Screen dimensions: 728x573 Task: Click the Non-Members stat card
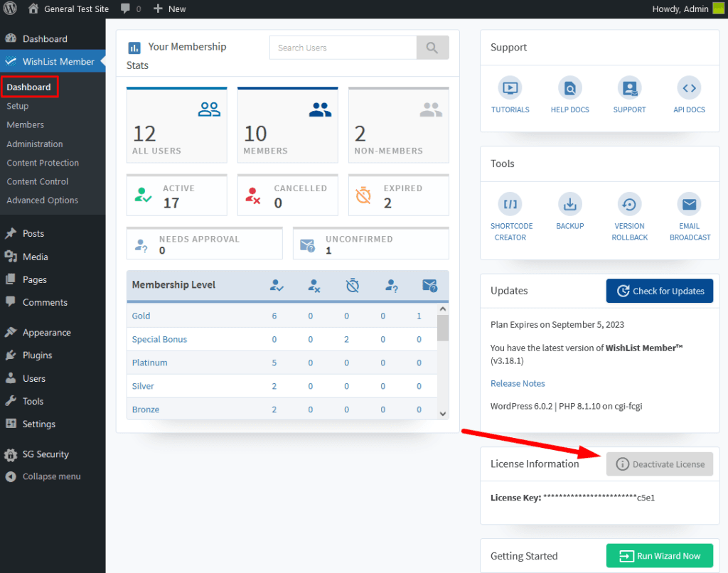[x=398, y=125]
